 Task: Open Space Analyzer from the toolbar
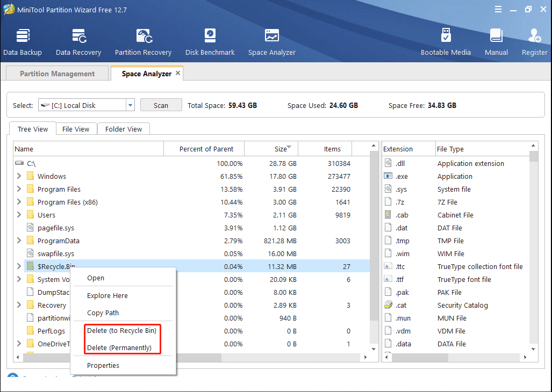pyautogui.click(x=272, y=42)
